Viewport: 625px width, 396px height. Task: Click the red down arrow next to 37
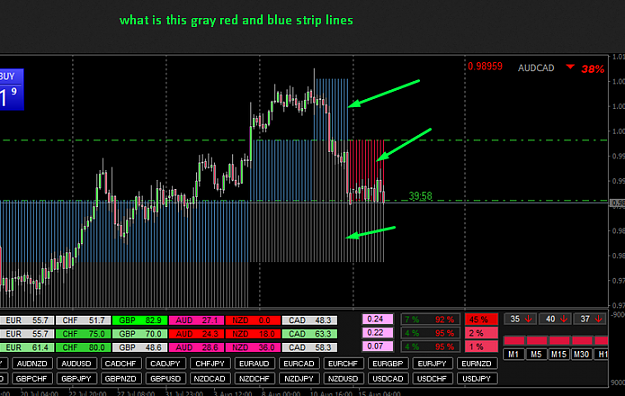coord(598,319)
